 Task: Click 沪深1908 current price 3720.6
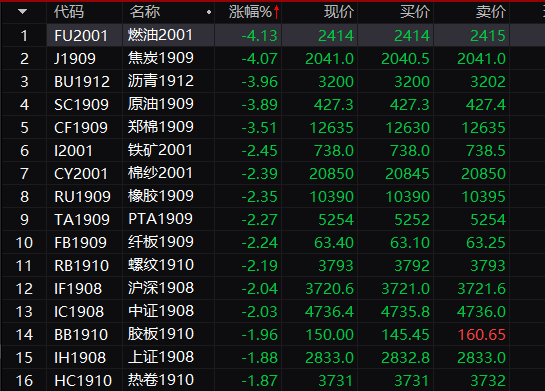(x=330, y=288)
